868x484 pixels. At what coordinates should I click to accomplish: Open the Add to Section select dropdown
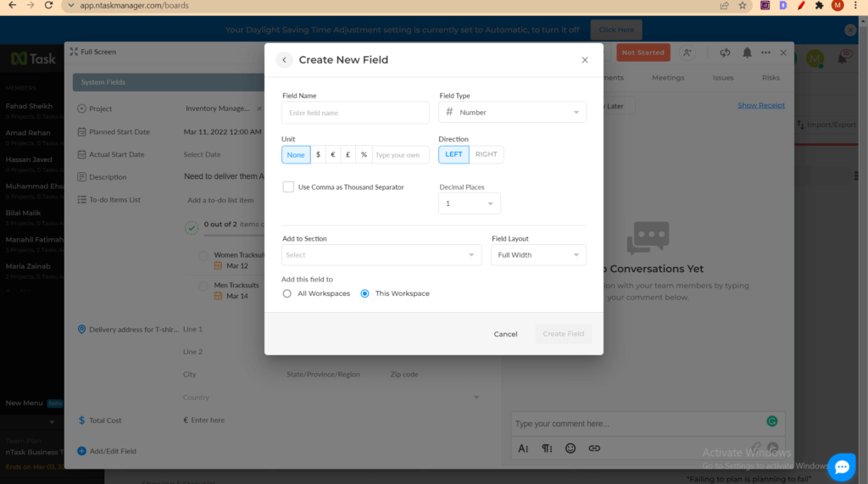point(381,255)
